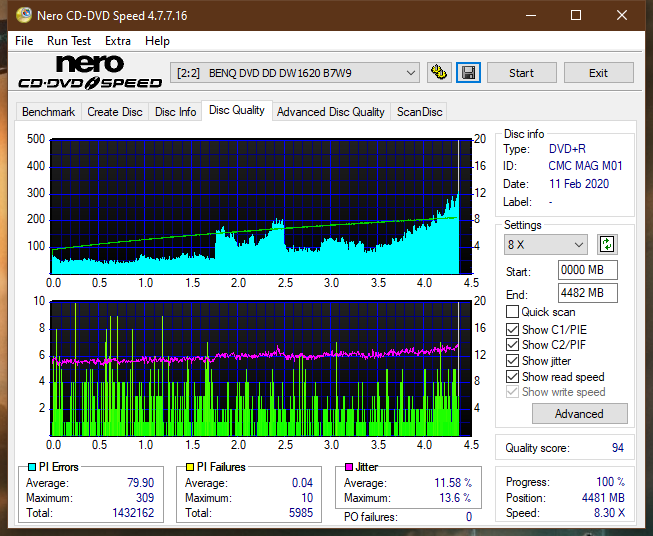Open the Advanced settings button

[x=579, y=414]
